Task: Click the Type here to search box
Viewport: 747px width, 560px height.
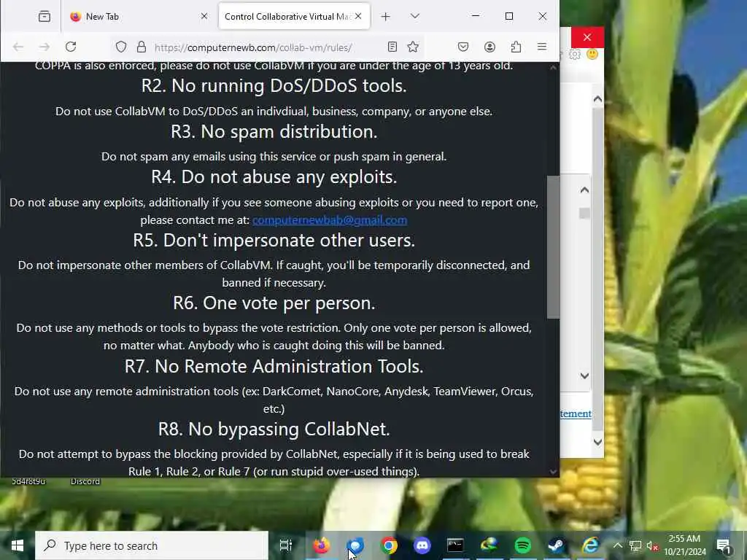Action: (152, 545)
